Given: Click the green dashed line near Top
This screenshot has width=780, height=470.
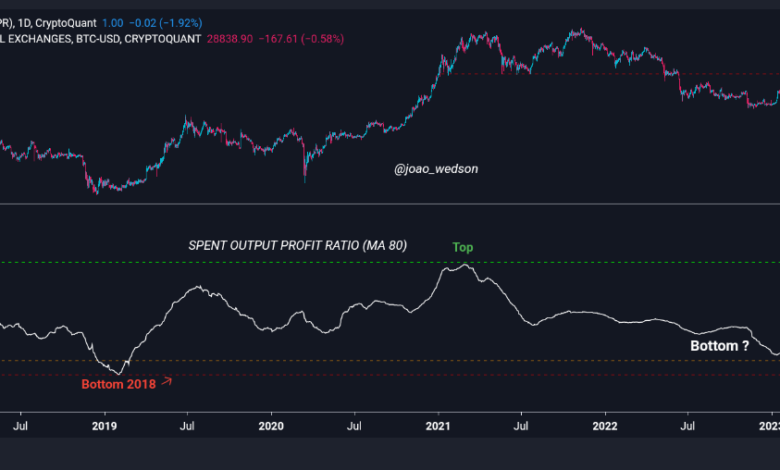Looking at the screenshot, I should point(300,262).
